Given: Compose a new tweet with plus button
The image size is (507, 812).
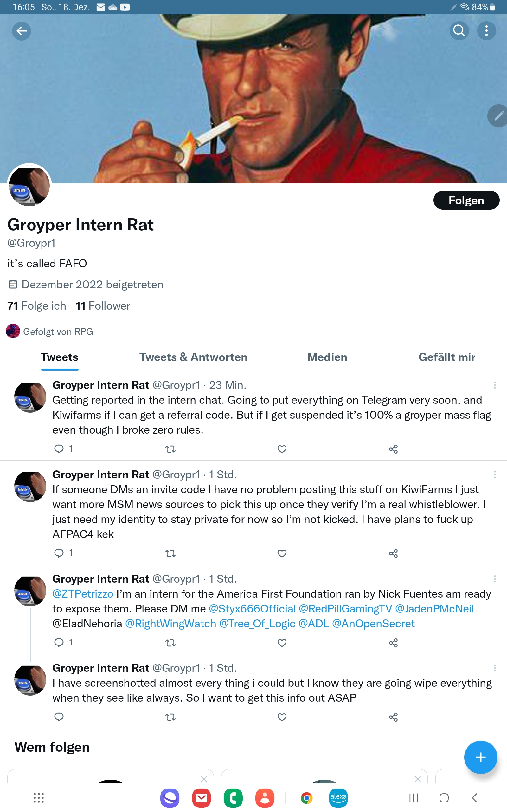Looking at the screenshot, I should point(480,757).
